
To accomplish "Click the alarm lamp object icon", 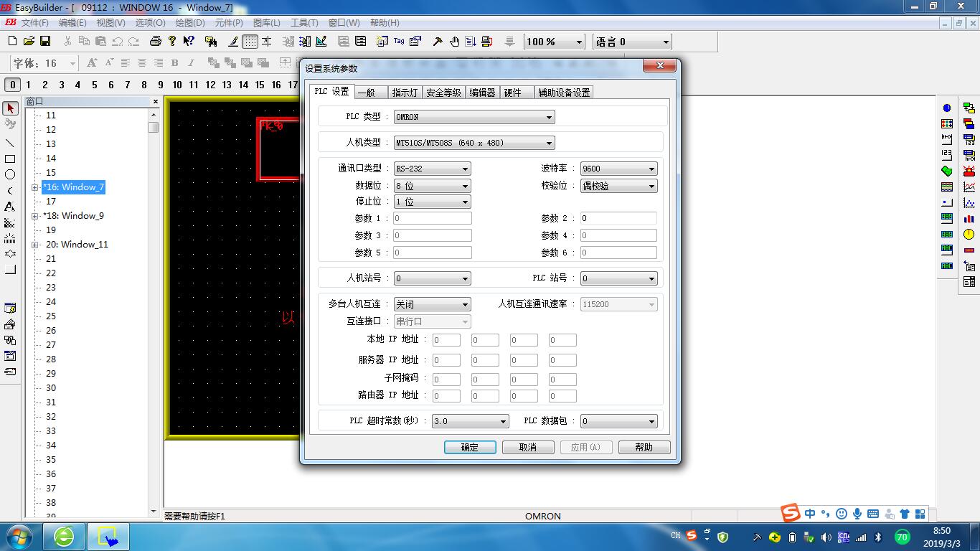I will click(x=969, y=171).
